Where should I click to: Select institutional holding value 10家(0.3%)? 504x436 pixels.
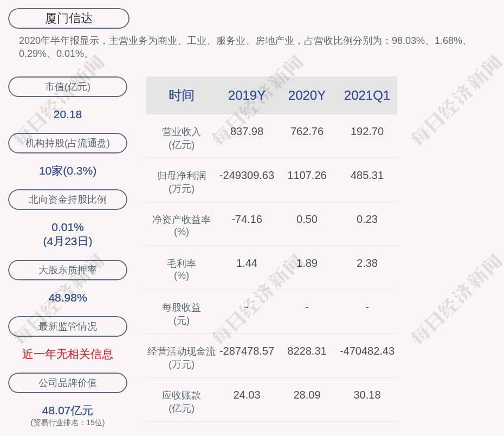click(x=68, y=171)
